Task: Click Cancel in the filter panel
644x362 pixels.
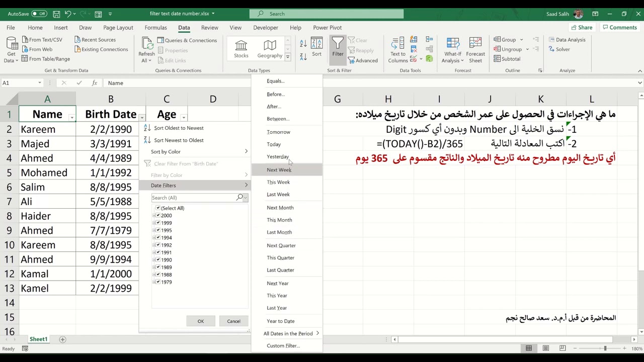Action: (233, 321)
